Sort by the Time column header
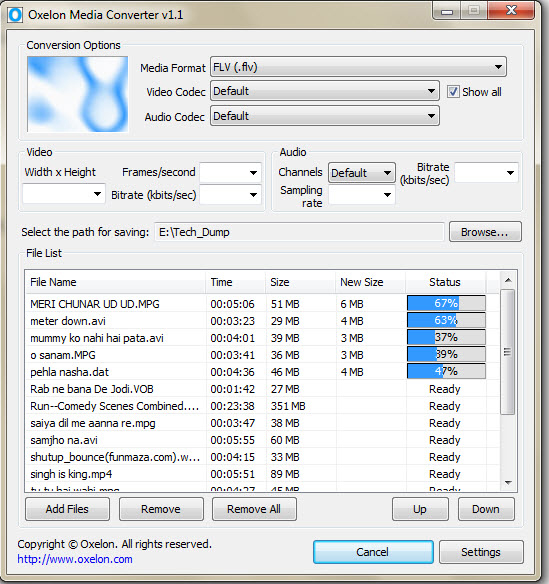Image resolution: width=549 pixels, height=584 pixels. [235, 282]
